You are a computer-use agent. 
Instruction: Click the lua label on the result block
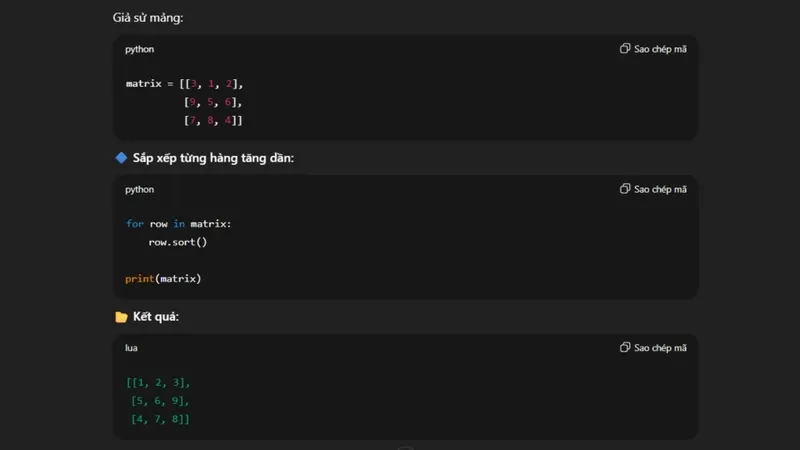[x=132, y=348]
